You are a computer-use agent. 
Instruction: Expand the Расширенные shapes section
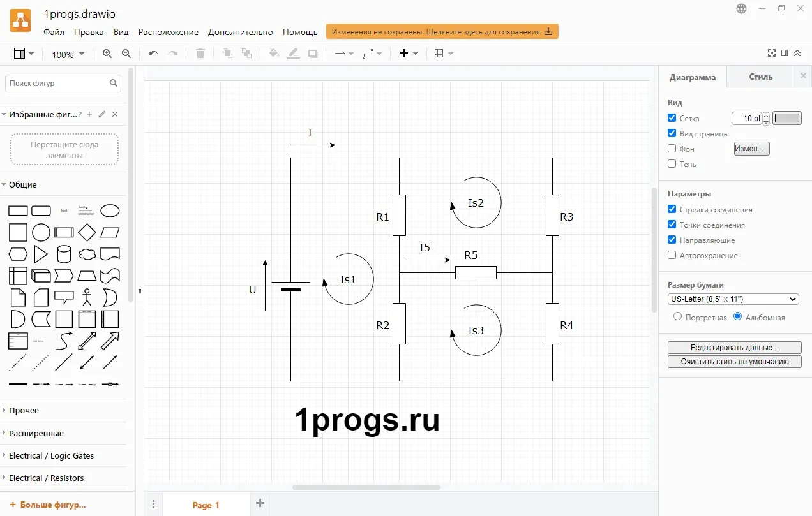tap(36, 433)
